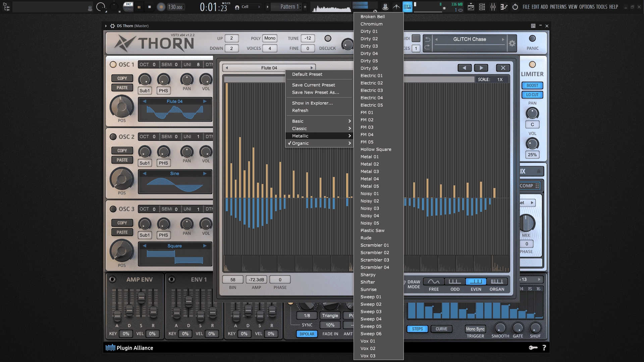This screenshot has width=644, height=362.
Task: Click the LIMITER VOL knob
Action: pos(532,144)
